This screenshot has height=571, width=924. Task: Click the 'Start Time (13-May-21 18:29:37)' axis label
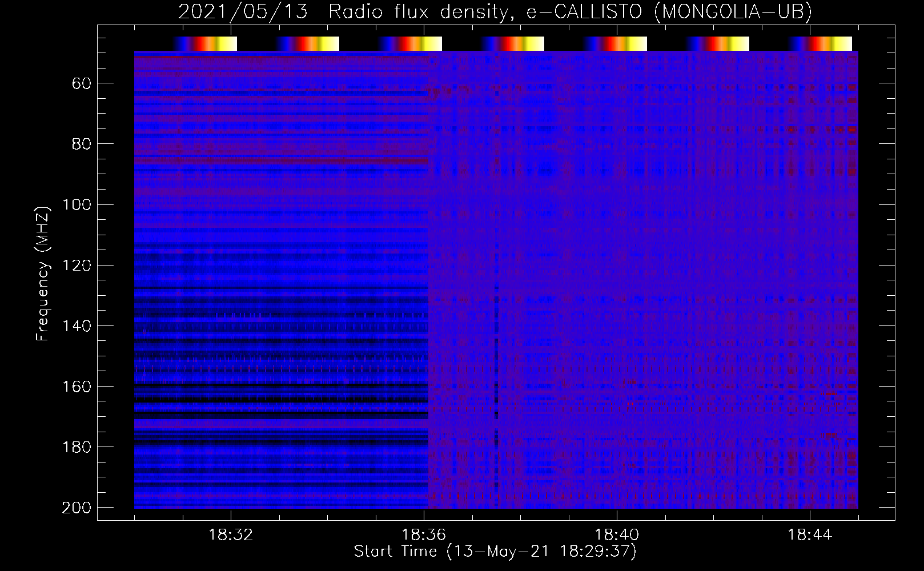pyautogui.click(x=495, y=552)
